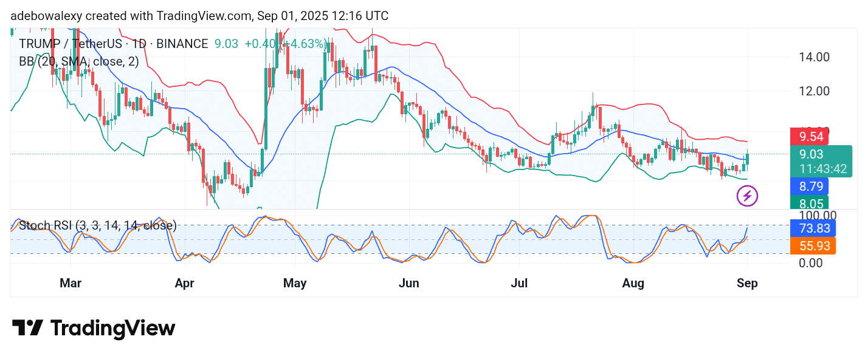Click the 14.00 price axis label
Image resolution: width=868 pixels, height=359 pixels.
click(813, 57)
